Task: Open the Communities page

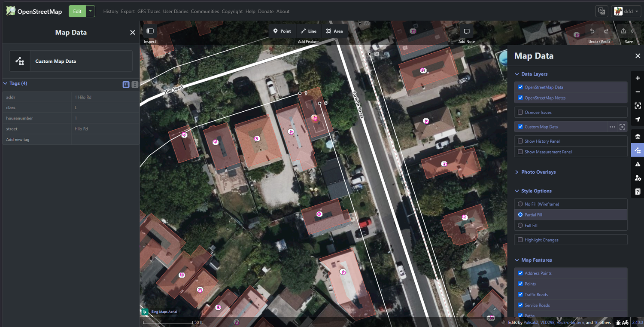Action: pos(205,12)
